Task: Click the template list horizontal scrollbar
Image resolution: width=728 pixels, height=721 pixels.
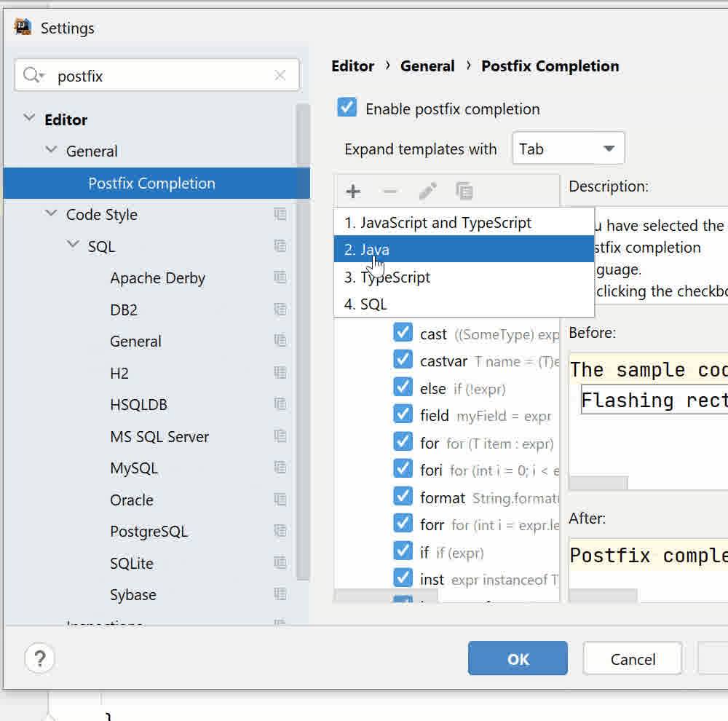Action: click(387, 596)
